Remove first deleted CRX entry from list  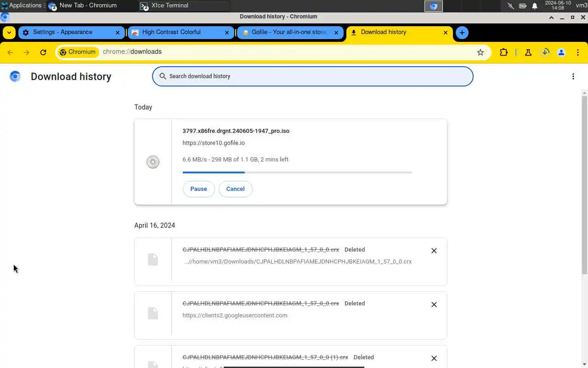(x=434, y=251)
